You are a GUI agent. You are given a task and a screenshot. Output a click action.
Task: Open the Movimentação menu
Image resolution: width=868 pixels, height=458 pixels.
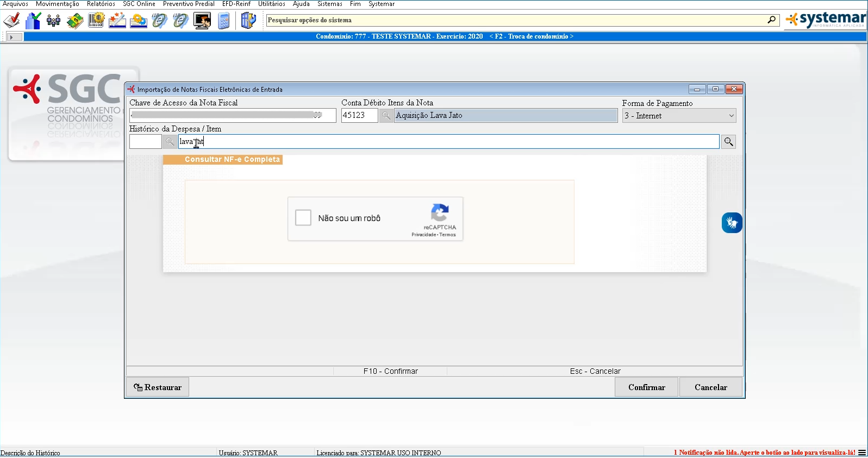tap(57, 4)
